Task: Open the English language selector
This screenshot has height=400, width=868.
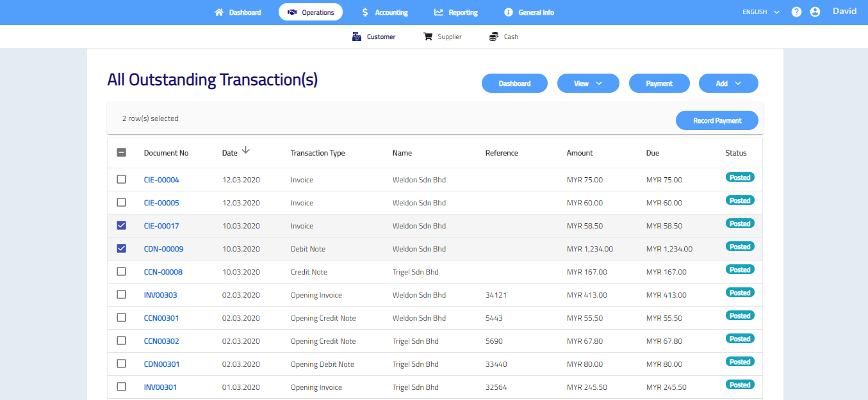Action: click(x=760, y=12)
